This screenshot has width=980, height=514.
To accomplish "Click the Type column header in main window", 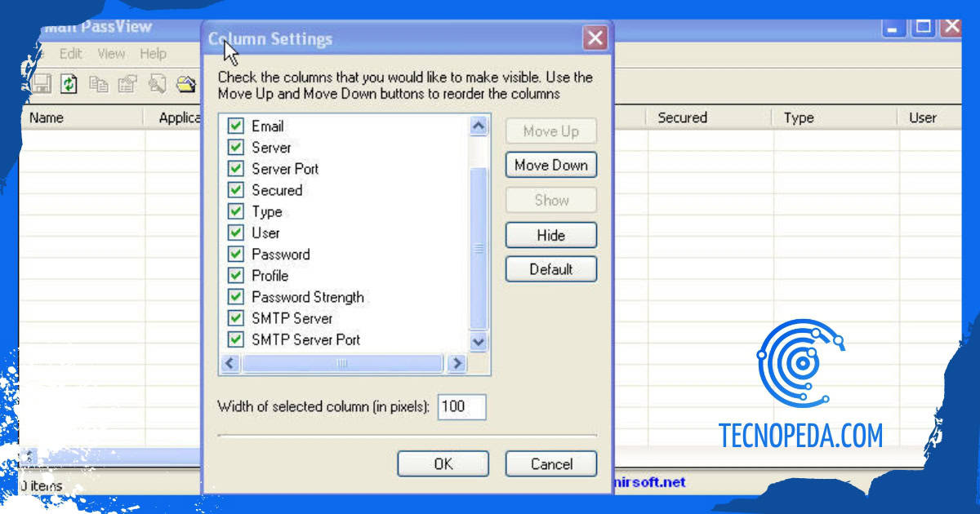I will pos(835,117).
